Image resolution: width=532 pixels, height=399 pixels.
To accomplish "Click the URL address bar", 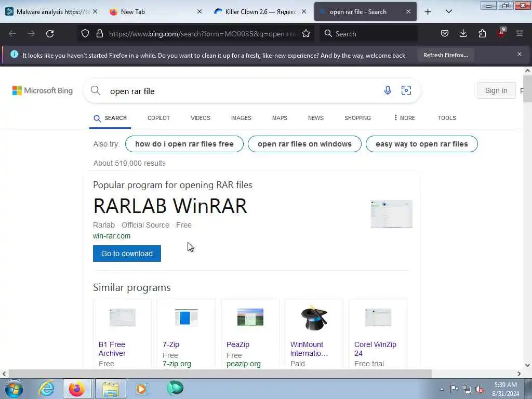I will (x=202, y=34).
